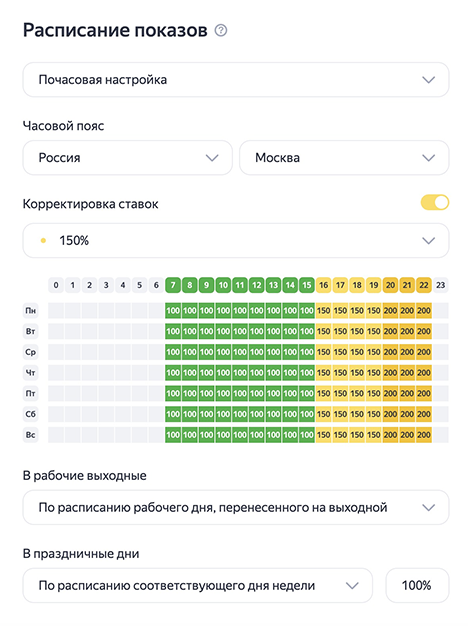Toggle the Корректировка ставок switch
This screenshot has width=468, height=626.
pos(434,202)
